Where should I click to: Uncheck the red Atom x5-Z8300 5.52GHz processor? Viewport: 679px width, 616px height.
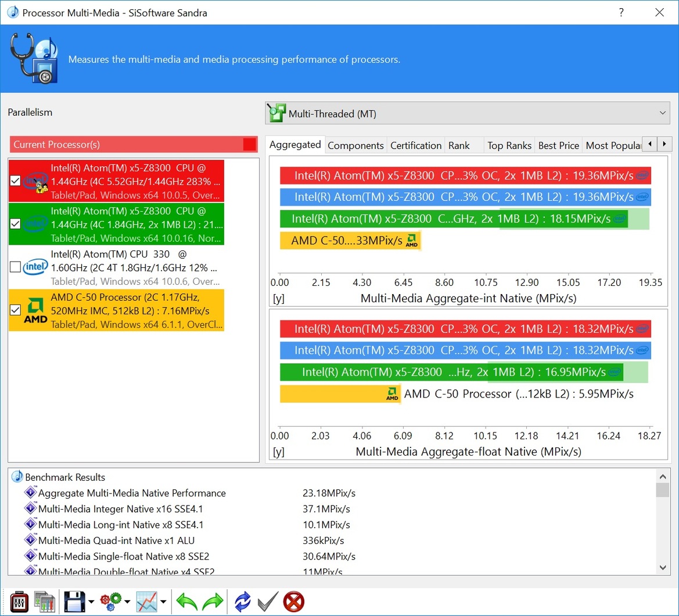[15, 181]
